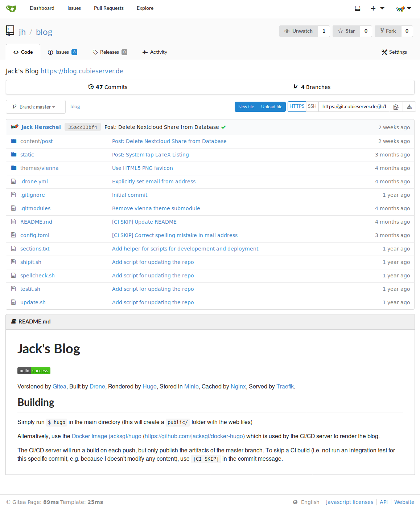The height and width of the screenshot is (509, 420).
Task: Open the notifications inbox icon
Action: 357,8
